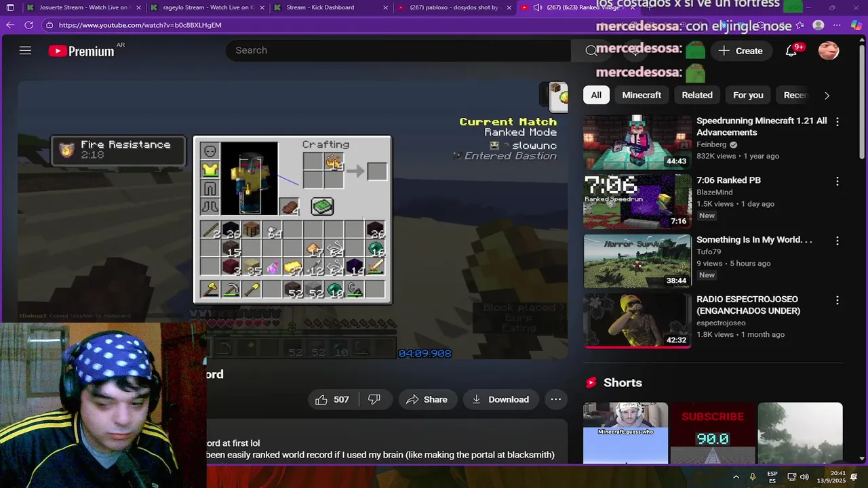Open more actions menu under the video
The height and width of the screenshot is (488, 868).
coord(555,399)
